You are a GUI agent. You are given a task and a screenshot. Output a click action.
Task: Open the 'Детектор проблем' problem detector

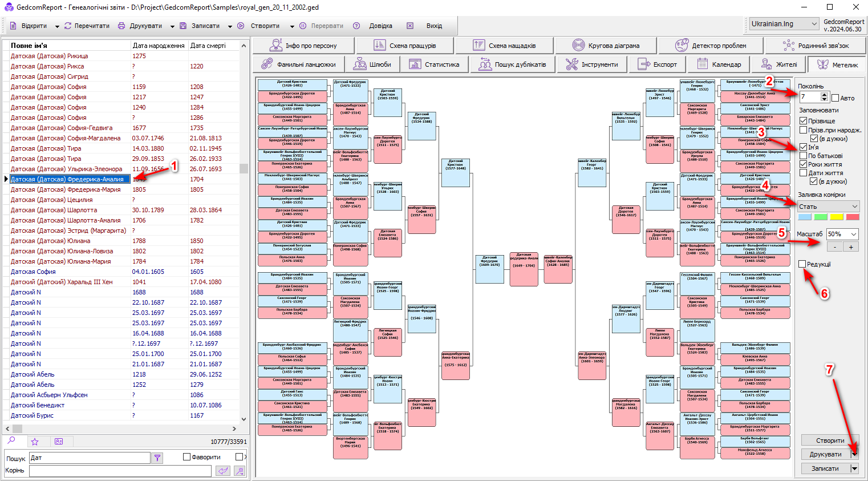pos(711,46)
